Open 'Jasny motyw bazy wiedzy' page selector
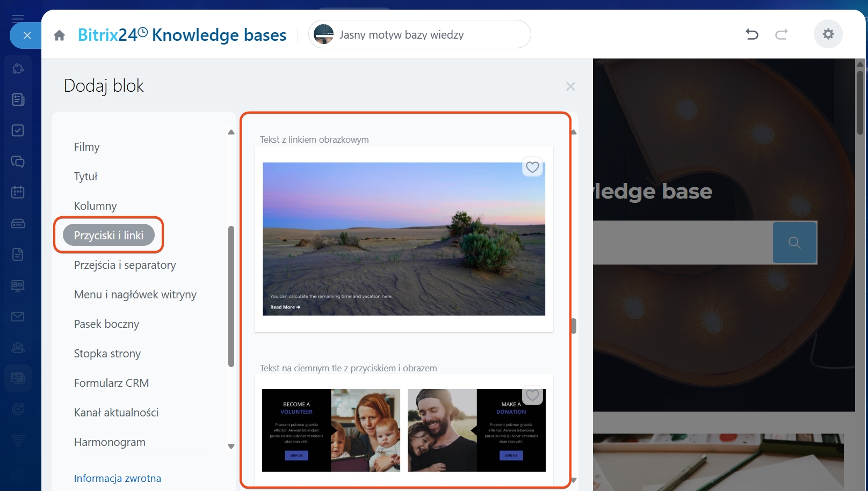The height and width of the screenshot is (491, 868). click(419, 34)
